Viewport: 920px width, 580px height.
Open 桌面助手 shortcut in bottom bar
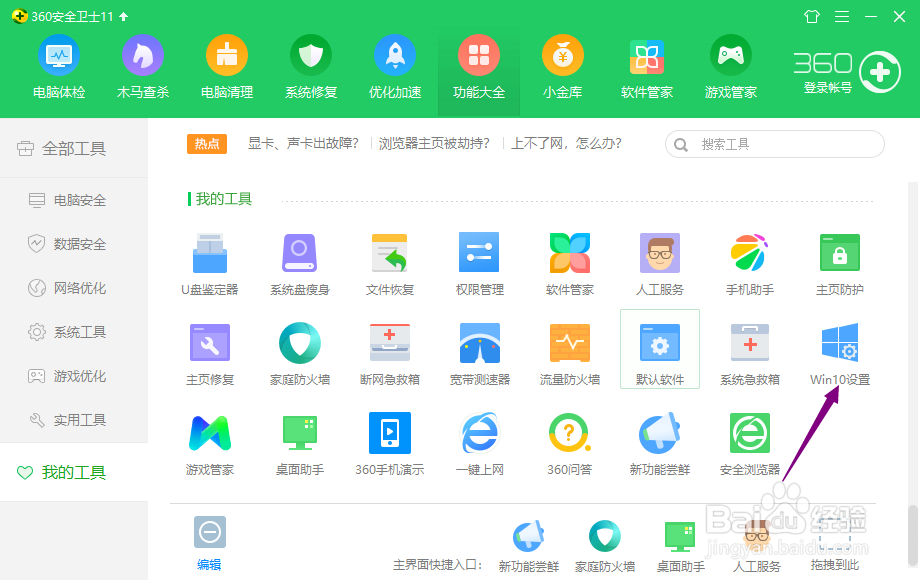(681, 547)
